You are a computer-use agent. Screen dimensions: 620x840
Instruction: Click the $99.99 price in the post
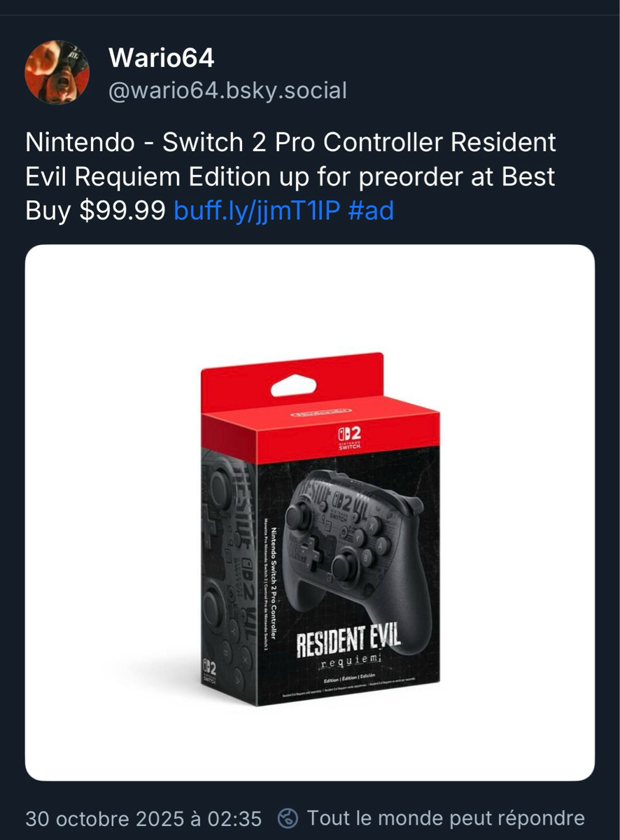(122, 210)
